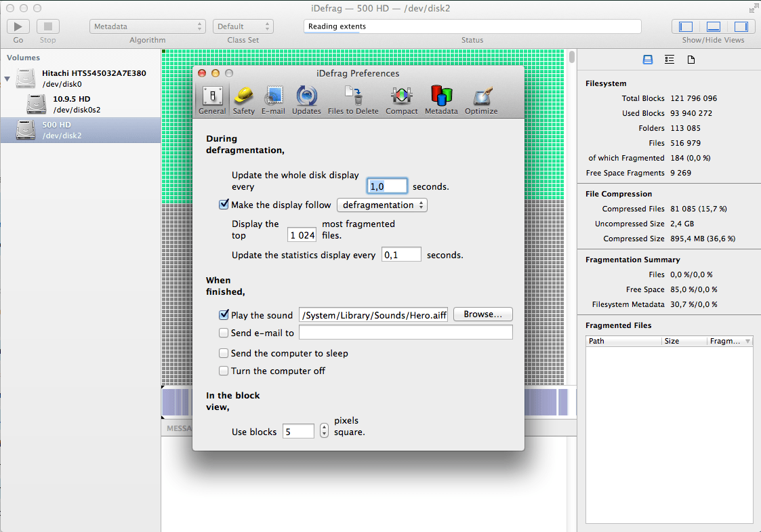
Task: Open the Files to Delete preferences tab
Action: [353, 100]
